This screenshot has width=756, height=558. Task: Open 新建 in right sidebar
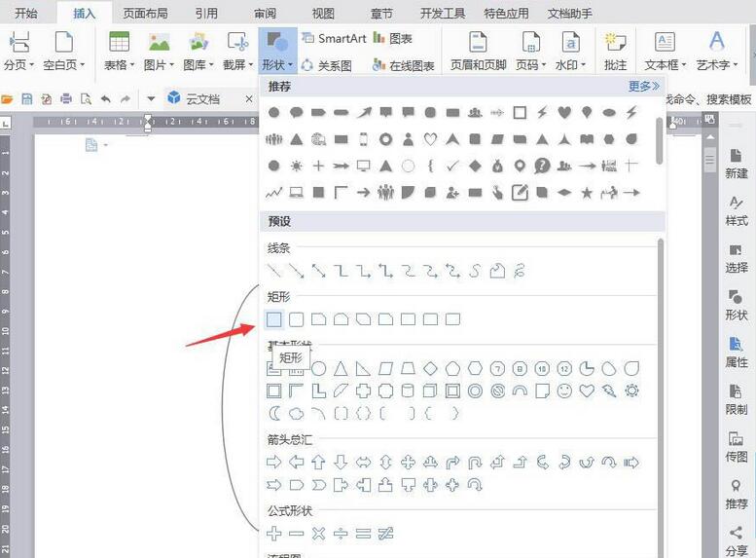pyautogui.click(x=736, y=165)
